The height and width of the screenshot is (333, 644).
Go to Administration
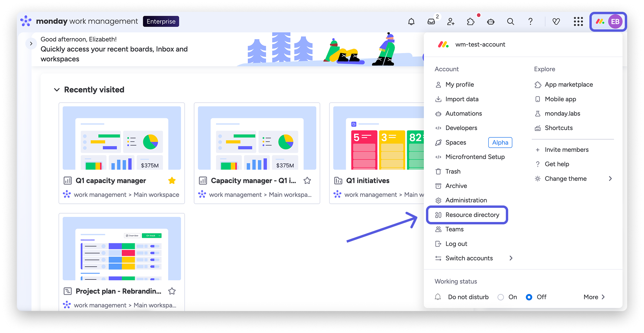point(466,200)
